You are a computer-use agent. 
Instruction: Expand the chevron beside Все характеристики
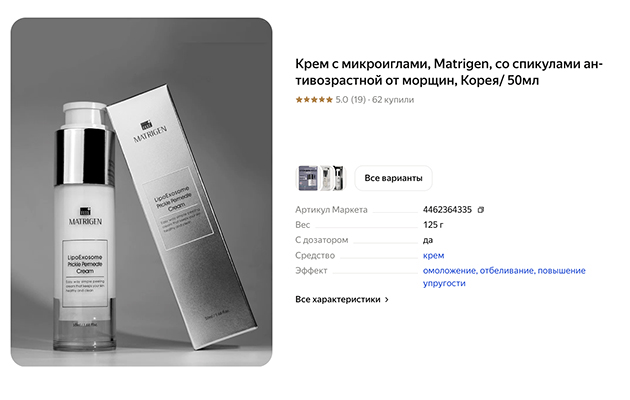(x=387, y=300)
